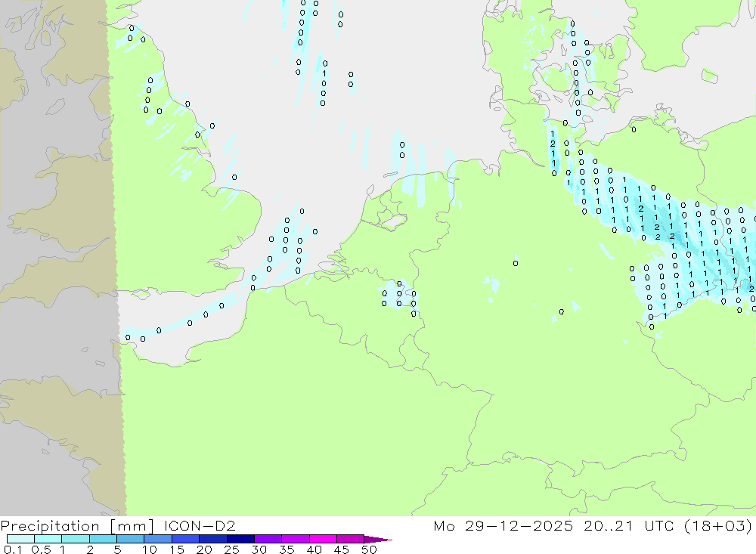This screenshot has height=554, width=756.
Task: Click legend swatch between 0.1 and 0.5
Action: pos(20,539)
